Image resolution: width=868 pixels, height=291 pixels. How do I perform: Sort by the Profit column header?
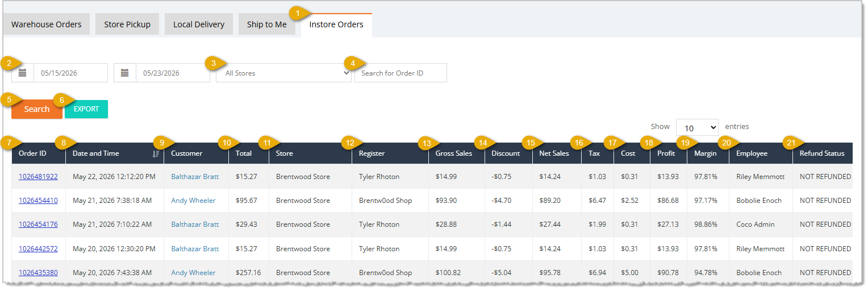[669, 153]
